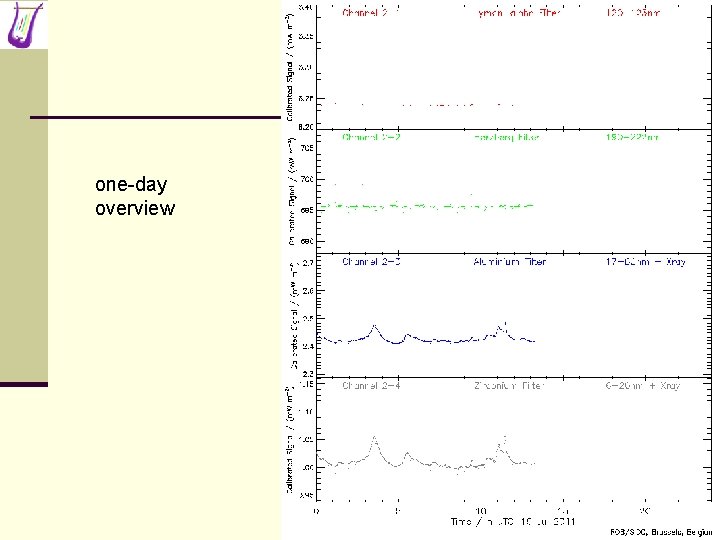Select the "17-80nm + Xray" wavelength label
The width and height of the screenshot is (720, 540).
646,262
